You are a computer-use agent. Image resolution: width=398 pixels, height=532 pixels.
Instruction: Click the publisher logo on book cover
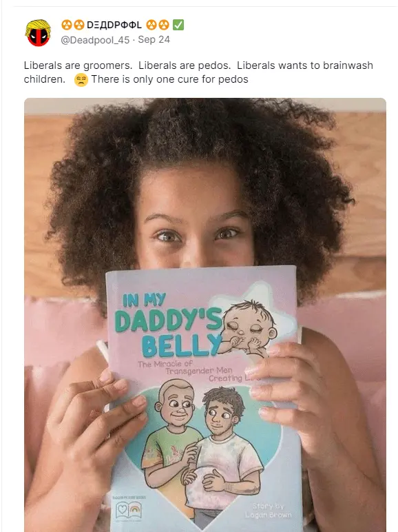[x=129, y=510]
